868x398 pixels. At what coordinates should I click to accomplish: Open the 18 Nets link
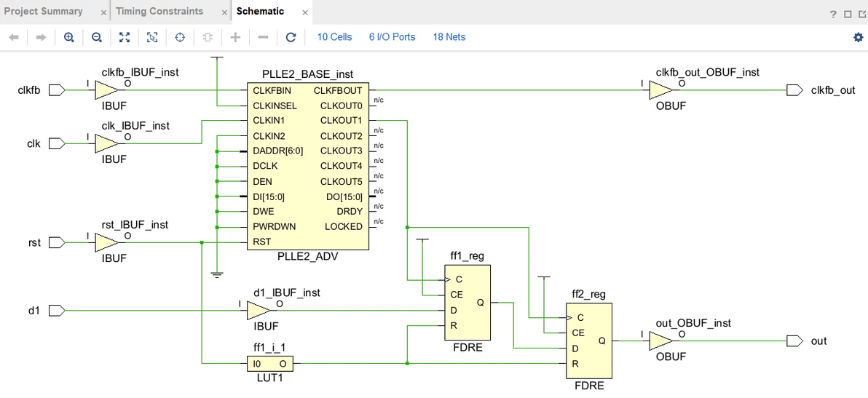(449, 37)
